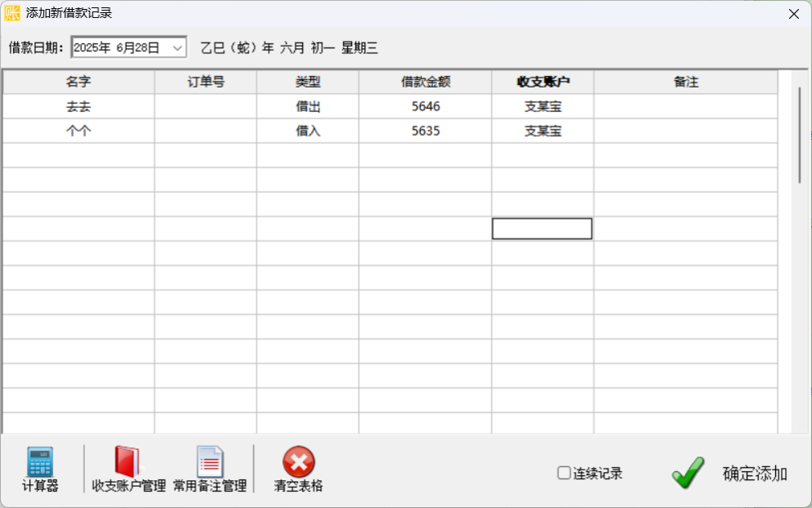Click the 确定添加 button text
This screenshot has width=812, height=508.
[755, 474]
